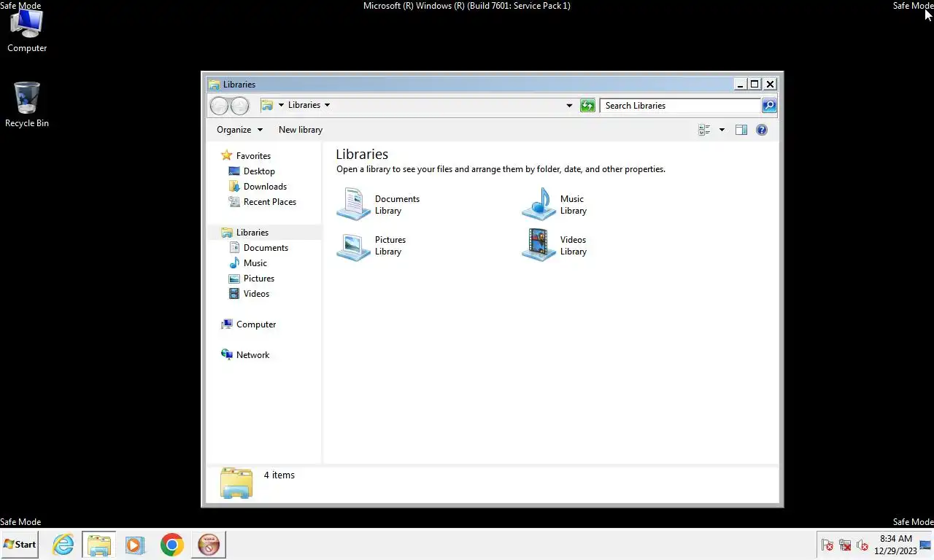Open the Videos library icon in main pane
This screenshot has height=560, width=934.
539,245
